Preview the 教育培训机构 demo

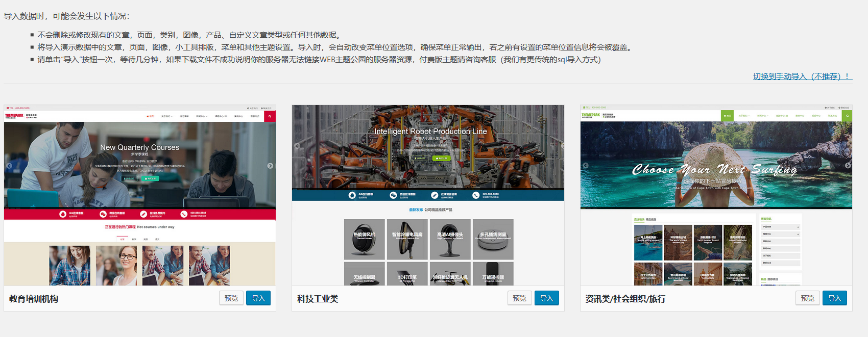click(x=231, y=298)
